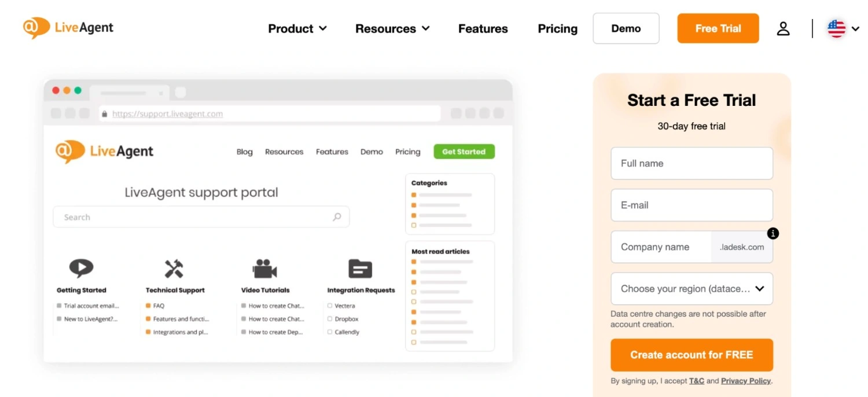Viewport: 868px width, 397px height.
Task: Click the US flag language icon
Action: [x=836, y=28]
